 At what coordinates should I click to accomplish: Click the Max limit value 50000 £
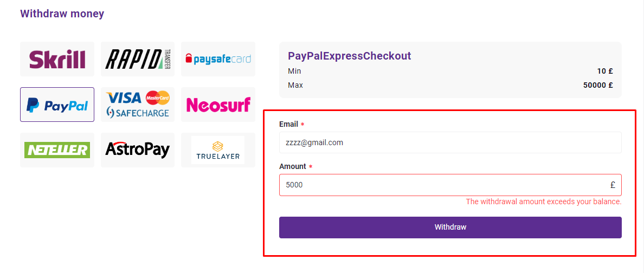tap(598, 86)
